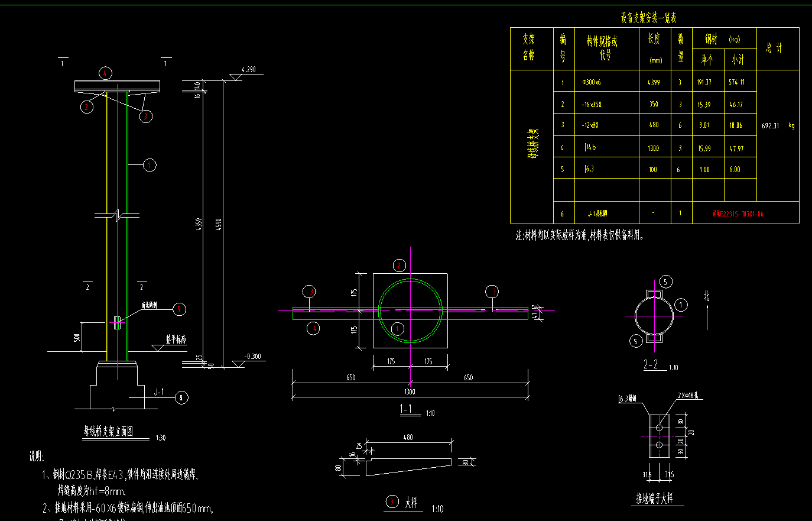Screen dimensions: 812x521
Task: Click the right balloon 3 in section 1-1
Action: 492,291
